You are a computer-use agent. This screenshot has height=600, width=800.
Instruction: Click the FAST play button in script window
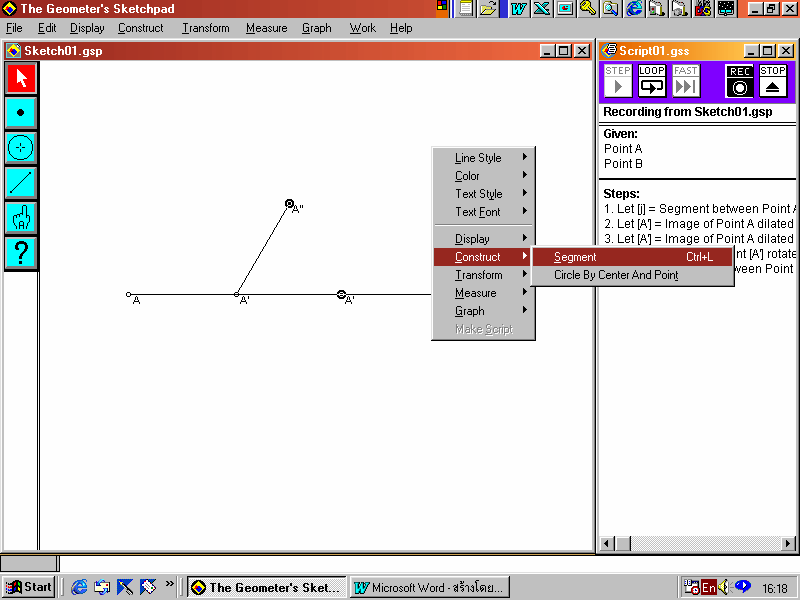tap(685, 81)
